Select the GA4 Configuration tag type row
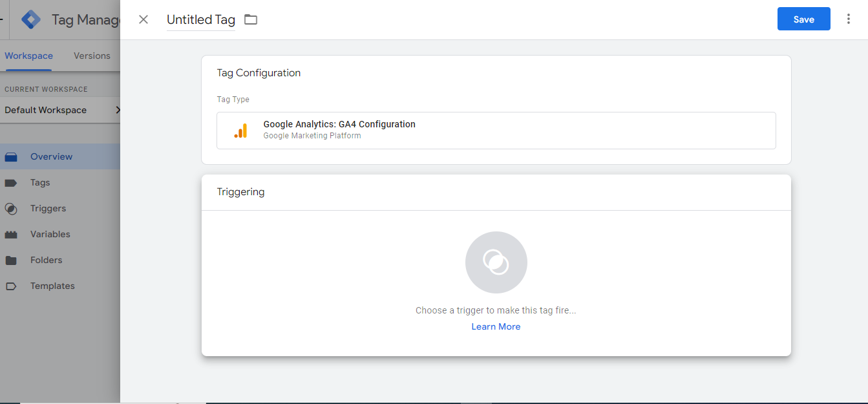Image resolution: width=868 pixels, height=404 pixels. 496,131
